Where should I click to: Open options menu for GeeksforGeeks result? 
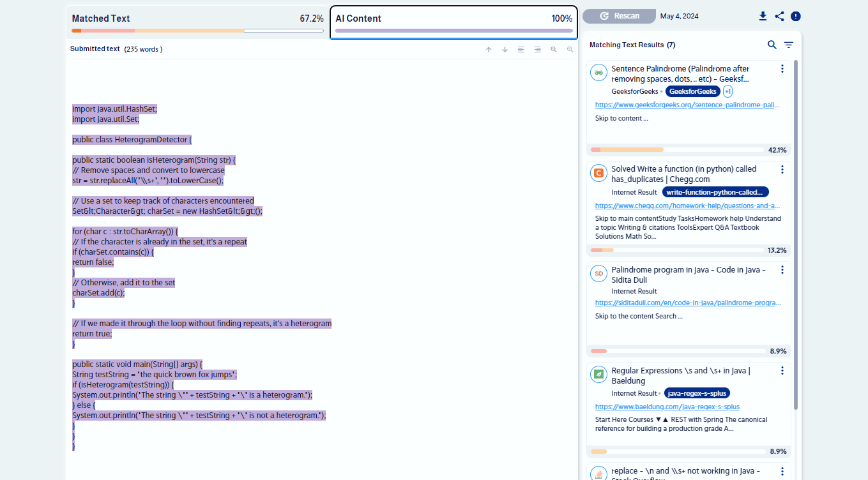(782, 69)
